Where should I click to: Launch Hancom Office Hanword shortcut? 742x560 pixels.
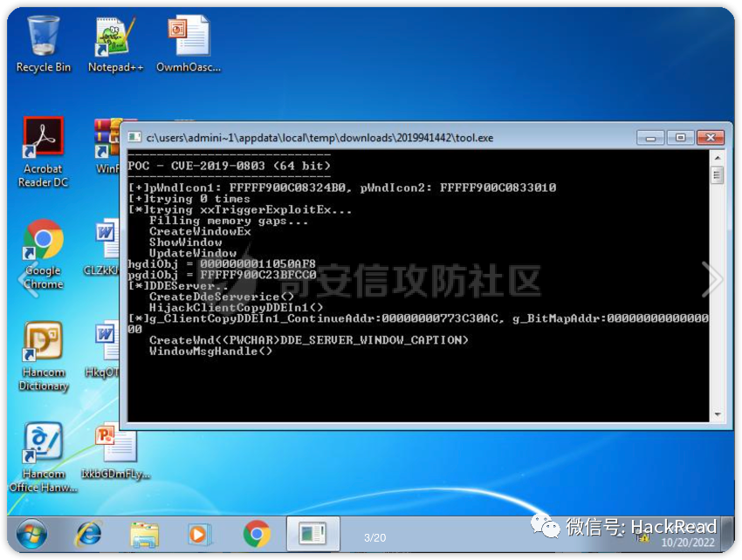[43, 458]
